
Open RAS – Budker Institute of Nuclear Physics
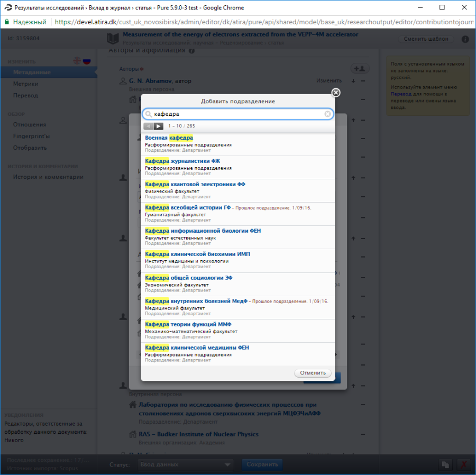pos(198,434)
